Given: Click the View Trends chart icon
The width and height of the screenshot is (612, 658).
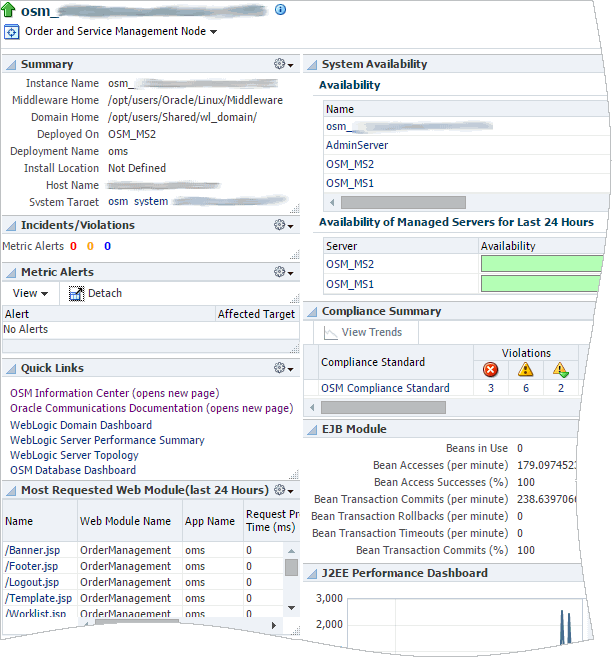Looking at the screenshot, I should [330, 333].
